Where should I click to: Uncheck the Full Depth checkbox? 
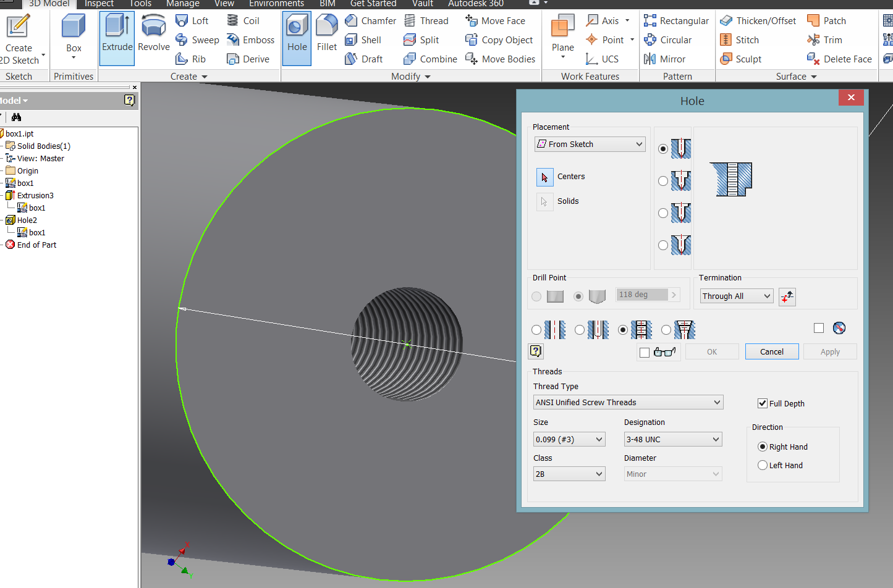tap(763, 403)
